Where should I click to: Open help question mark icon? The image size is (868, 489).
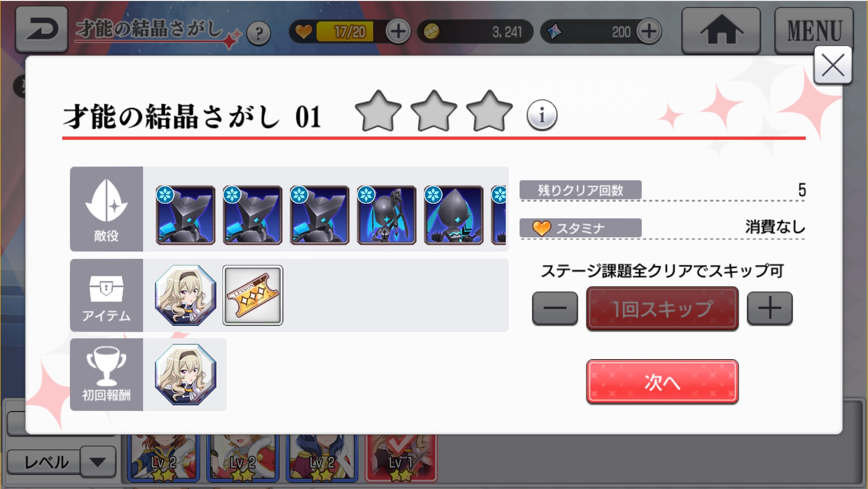click(x=259, y=33)
